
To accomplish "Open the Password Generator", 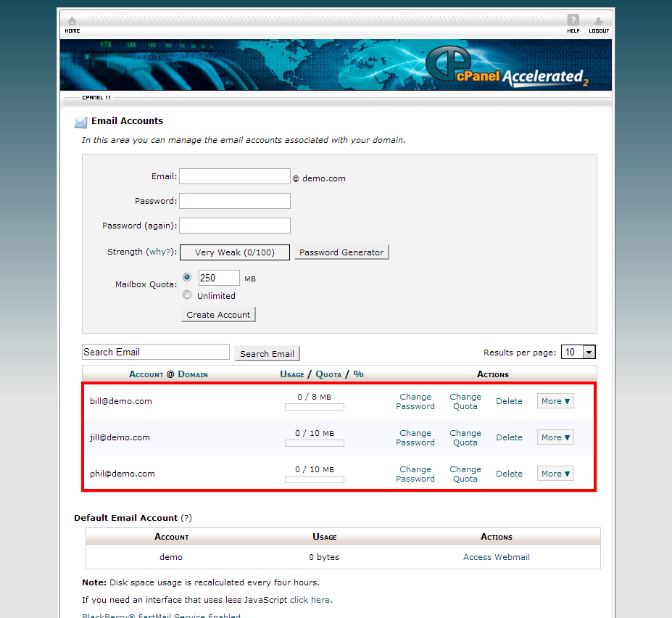I will [341, 252].
